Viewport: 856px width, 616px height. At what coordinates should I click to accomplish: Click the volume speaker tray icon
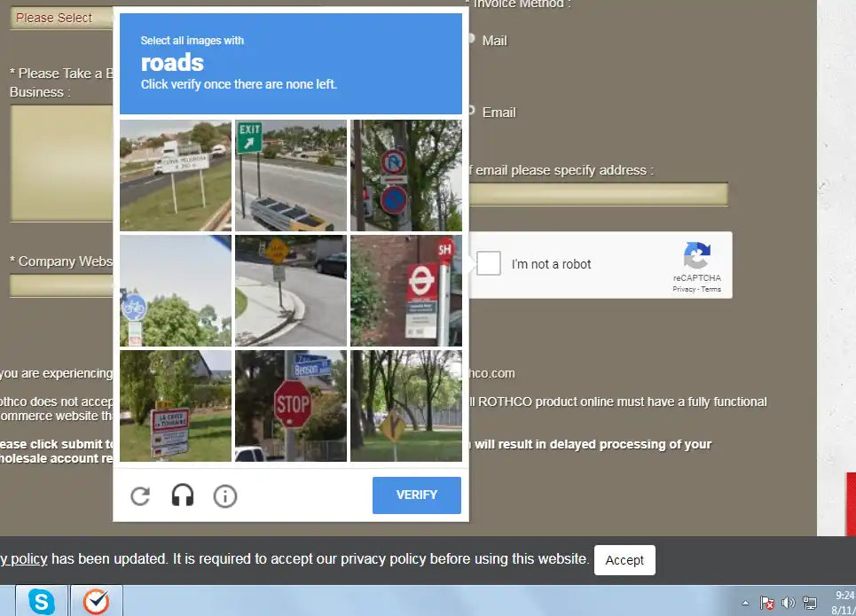tap(788, 603)
